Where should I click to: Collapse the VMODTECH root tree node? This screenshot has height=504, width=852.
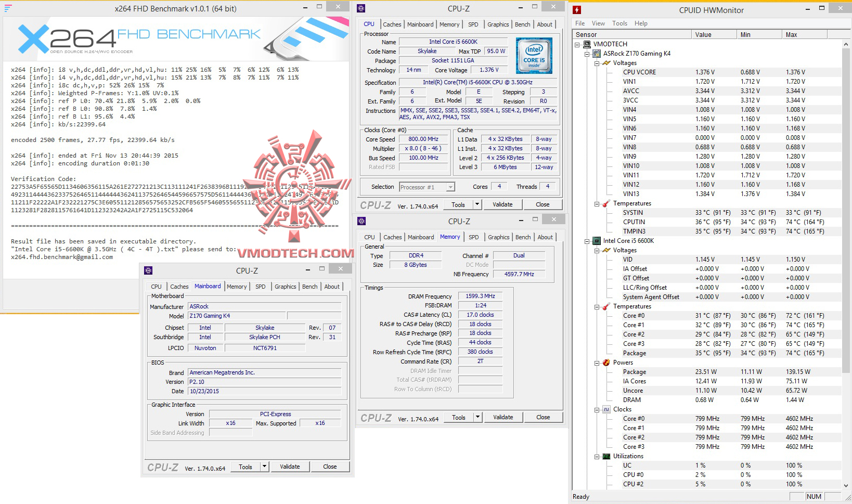tap(577, 45)
